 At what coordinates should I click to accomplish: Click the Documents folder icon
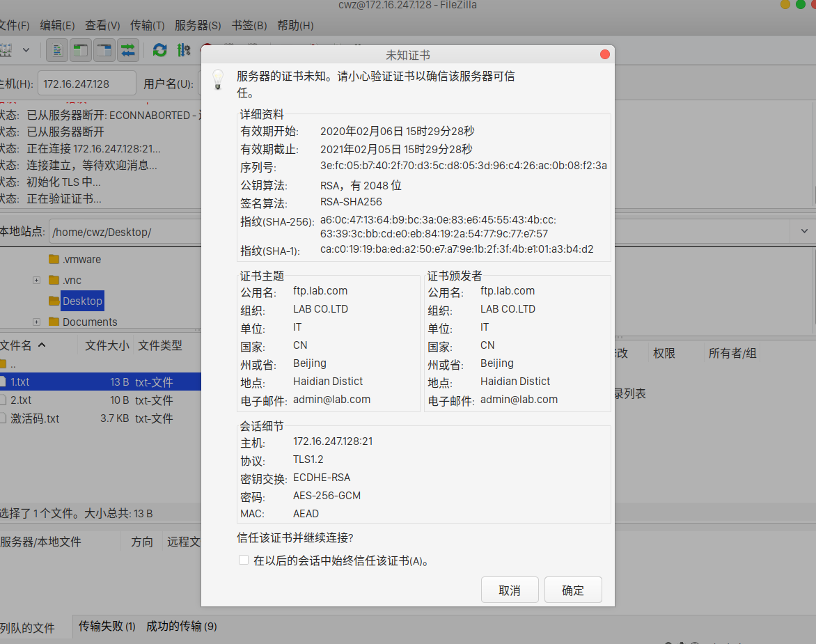coord(54,322)
